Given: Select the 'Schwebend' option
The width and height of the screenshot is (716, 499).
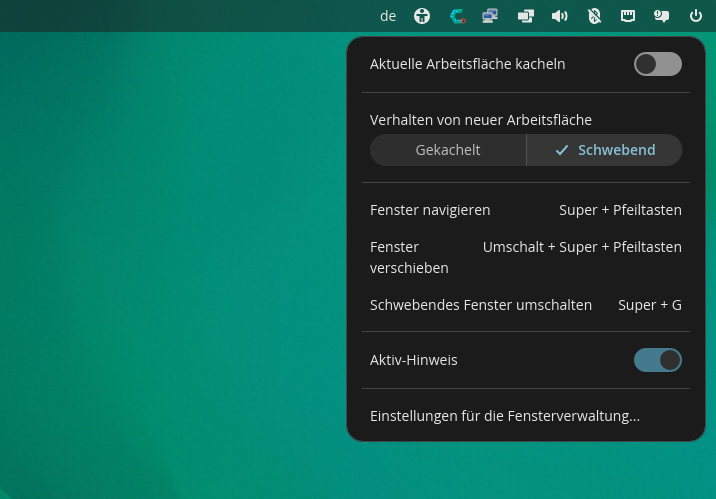Looking at the screenshot, I should pos(605,150).
